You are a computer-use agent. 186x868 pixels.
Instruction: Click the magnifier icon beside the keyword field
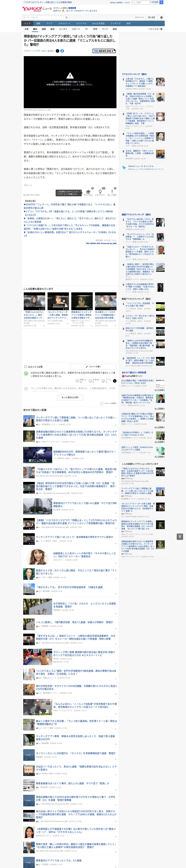click(66, 18)
